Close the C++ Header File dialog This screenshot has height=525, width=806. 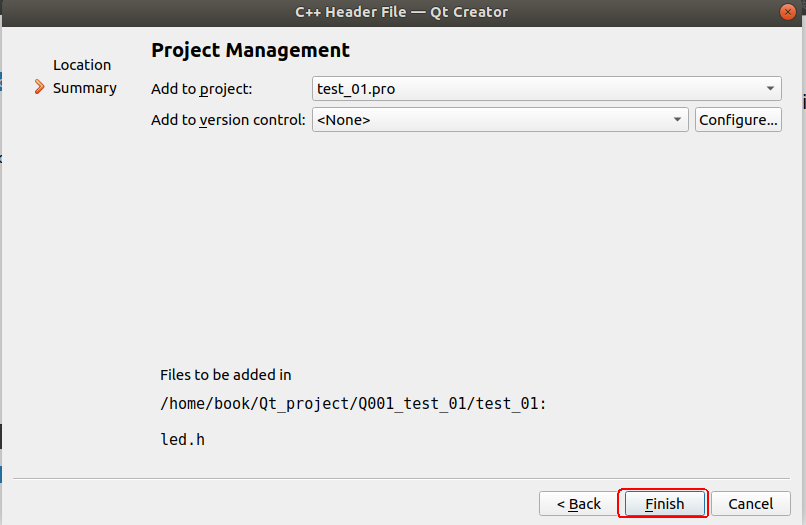coord(787,12)
